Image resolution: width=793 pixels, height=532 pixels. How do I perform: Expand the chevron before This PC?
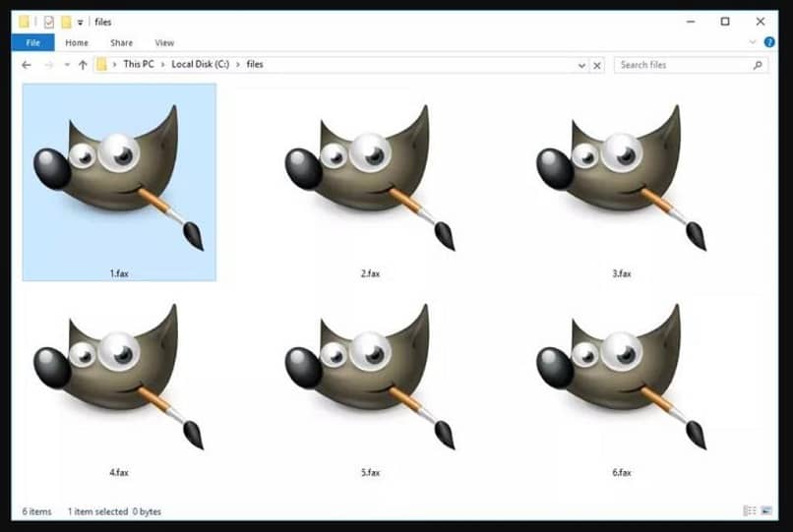pyautogui.click(x=115, y=65)
